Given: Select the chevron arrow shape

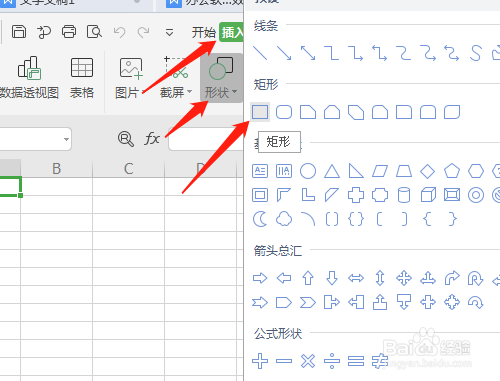Looking at the screenshot, I should tap(308, 302).
